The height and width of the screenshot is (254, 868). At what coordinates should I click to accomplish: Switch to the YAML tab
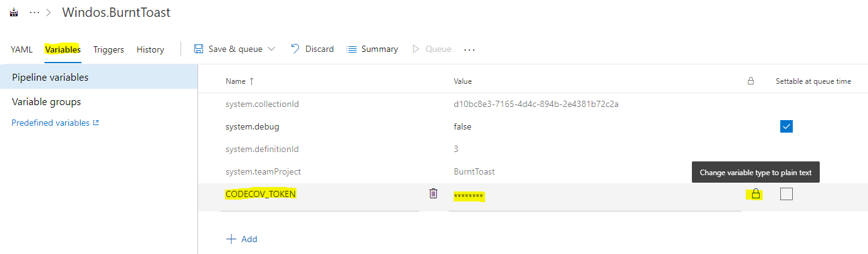(x=22, y=49)
